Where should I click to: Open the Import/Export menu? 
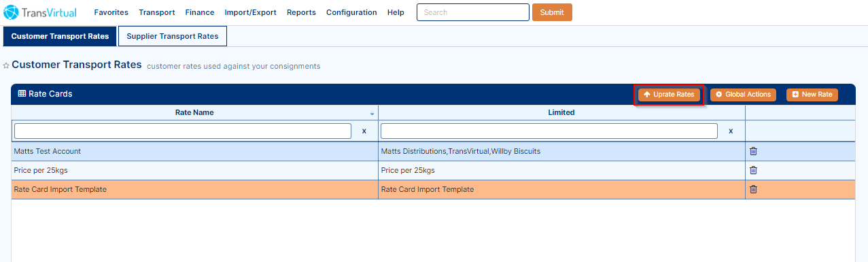click(250, 12)
